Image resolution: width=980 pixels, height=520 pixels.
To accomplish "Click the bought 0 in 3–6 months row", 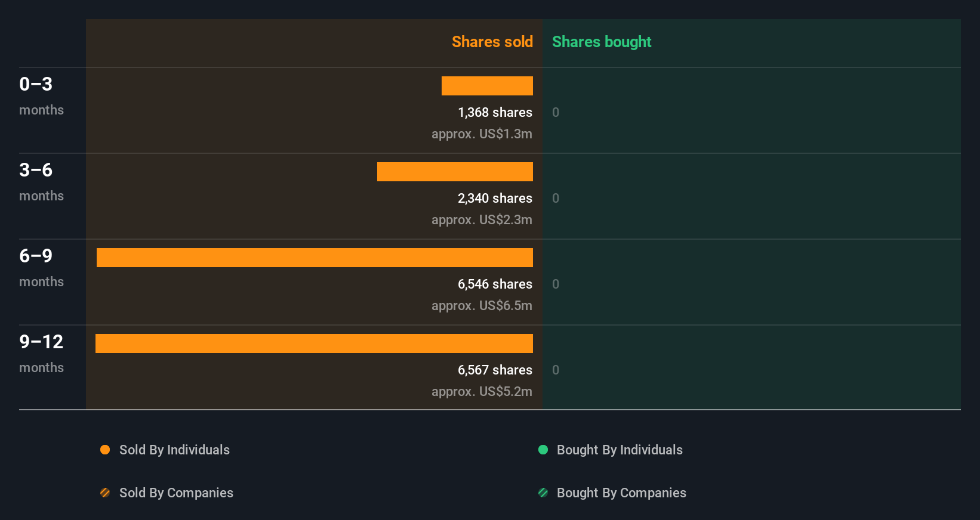I will coord(556,198).
